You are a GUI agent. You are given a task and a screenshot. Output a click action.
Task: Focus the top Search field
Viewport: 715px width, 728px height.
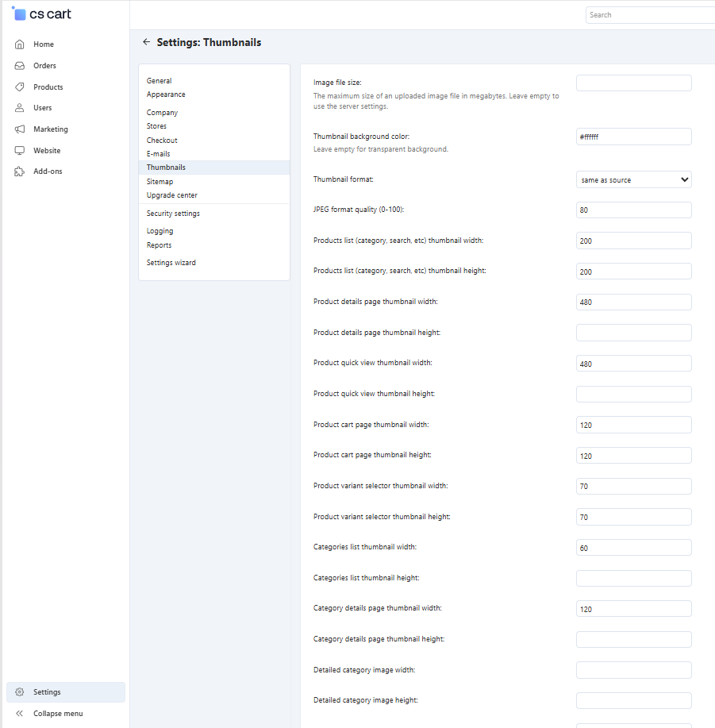coord(650,15)
